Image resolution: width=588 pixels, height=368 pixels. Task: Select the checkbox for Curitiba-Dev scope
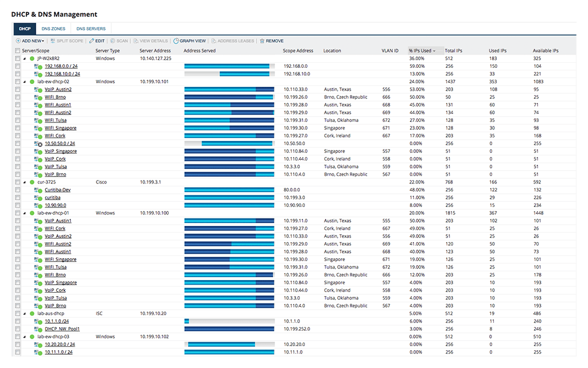tap(17, 190)
